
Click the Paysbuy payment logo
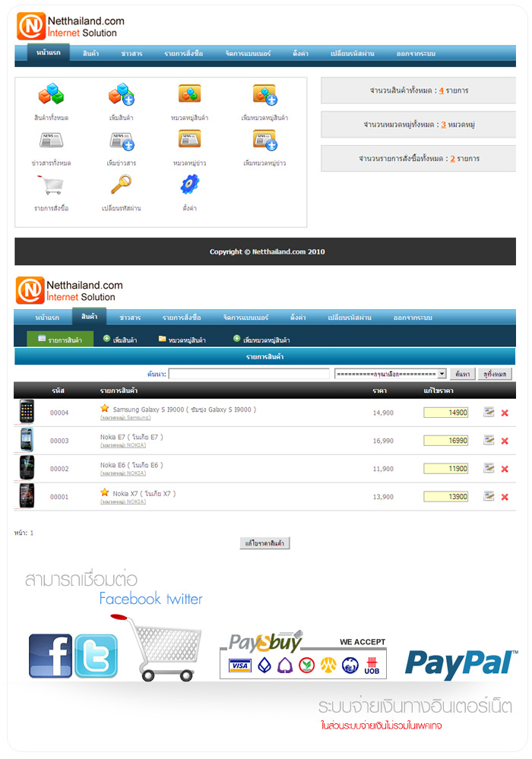264,642
